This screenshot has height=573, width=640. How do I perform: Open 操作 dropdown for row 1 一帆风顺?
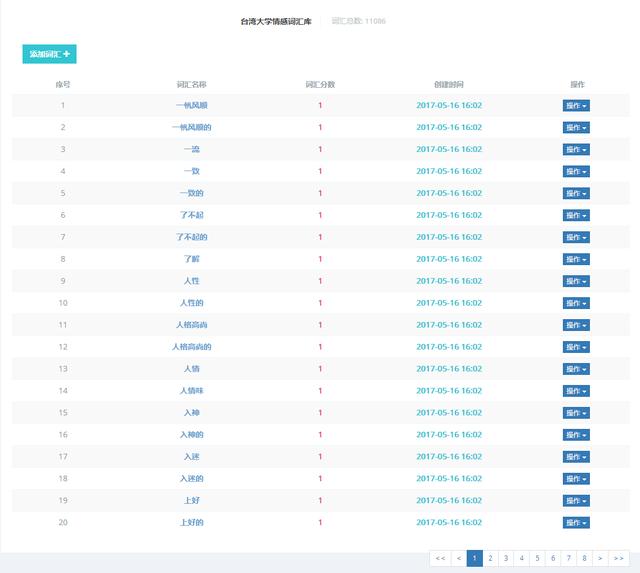point(576,106)
